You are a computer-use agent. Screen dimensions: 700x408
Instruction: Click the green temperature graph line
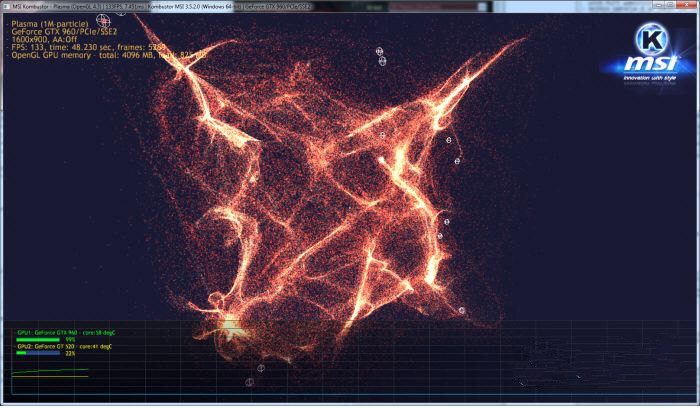coord(50,371)
